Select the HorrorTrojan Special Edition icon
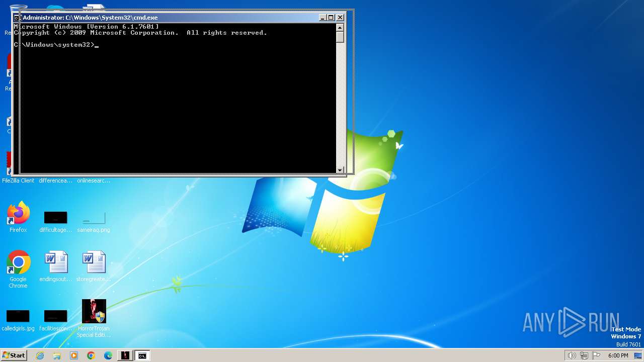Screen dimensions: 644x362 [94, 318]
